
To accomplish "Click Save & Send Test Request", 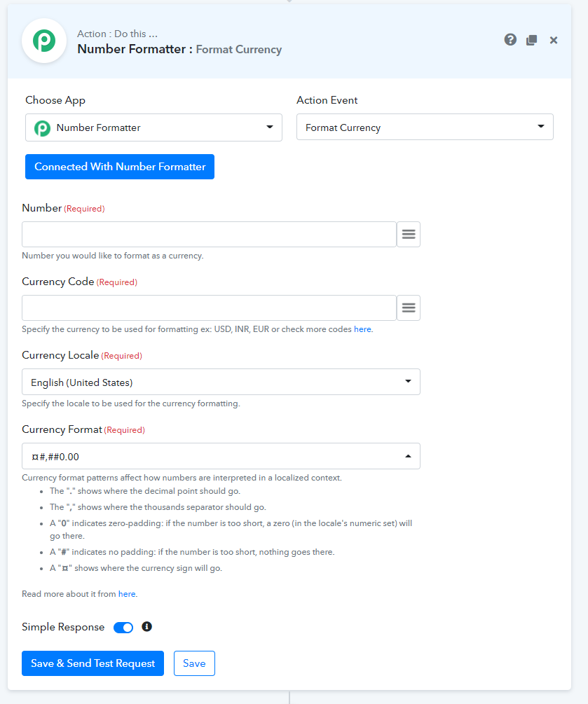I will tap(93, 663).
